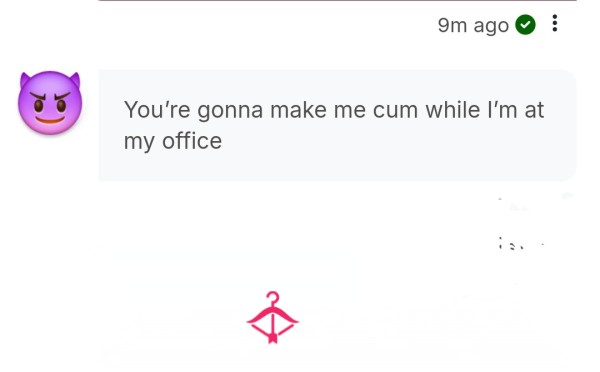Open the menu right of the green check
The height and width of the screenshot is (372, 600).
pos(554,23)
